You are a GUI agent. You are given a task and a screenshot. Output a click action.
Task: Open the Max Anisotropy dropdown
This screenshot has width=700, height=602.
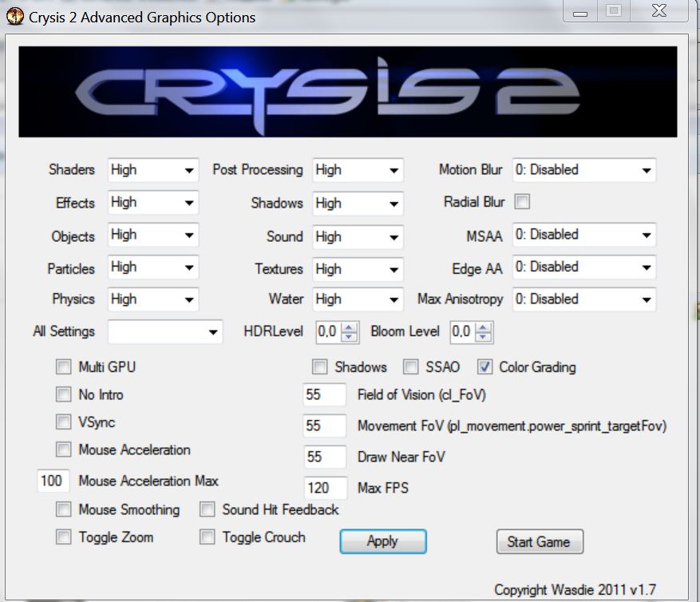pos(584,299)
